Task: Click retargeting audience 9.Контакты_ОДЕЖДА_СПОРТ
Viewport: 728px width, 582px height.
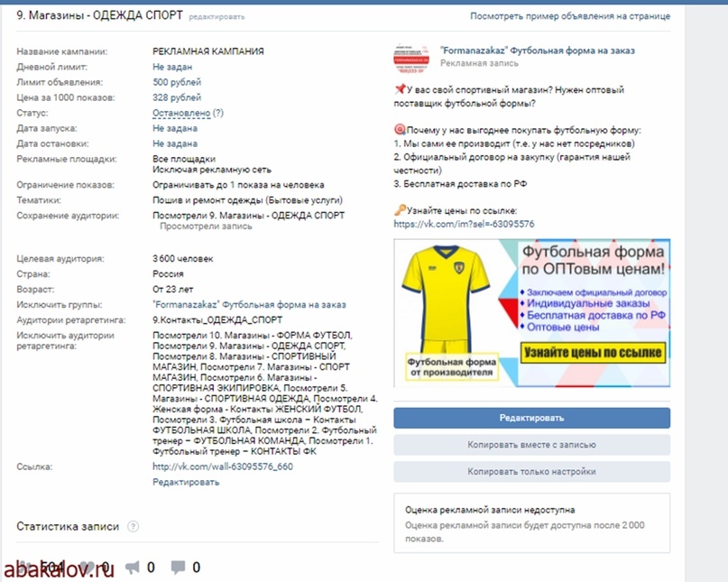Action: pos(217,320)
